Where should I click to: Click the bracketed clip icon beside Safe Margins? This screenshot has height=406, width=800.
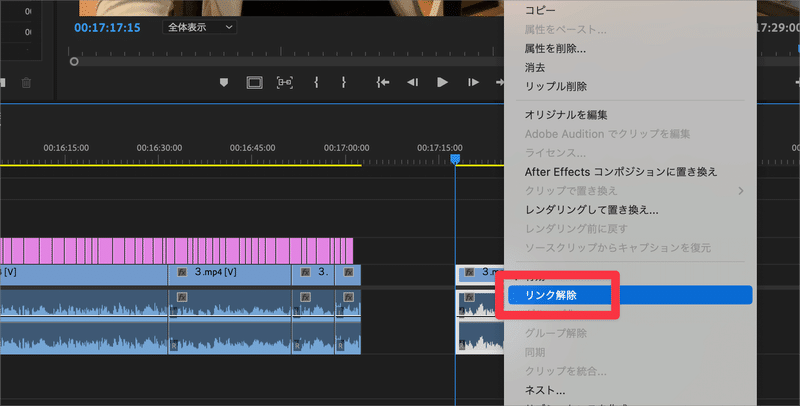[x=285, y=82]
